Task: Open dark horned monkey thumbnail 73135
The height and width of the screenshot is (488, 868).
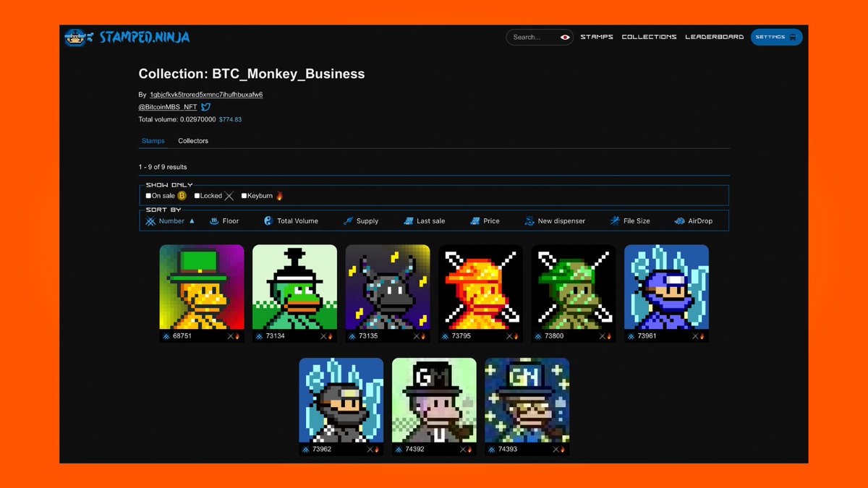Action: tap(388, 287)
